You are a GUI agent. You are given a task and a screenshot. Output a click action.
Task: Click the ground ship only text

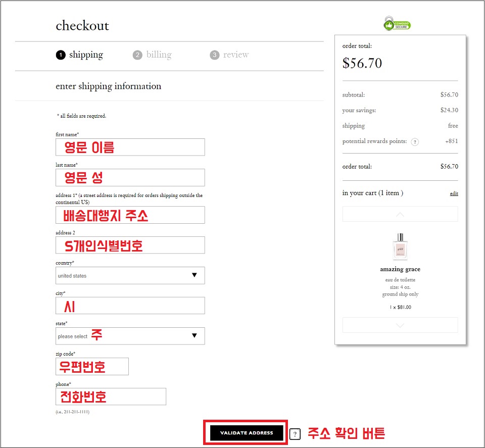click(x=400, y=294)
